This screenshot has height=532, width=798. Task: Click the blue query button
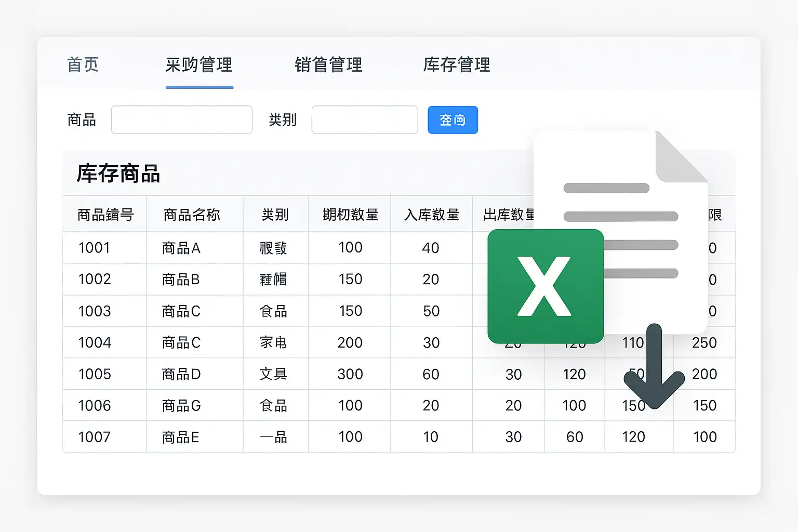(x=453, y=120)
